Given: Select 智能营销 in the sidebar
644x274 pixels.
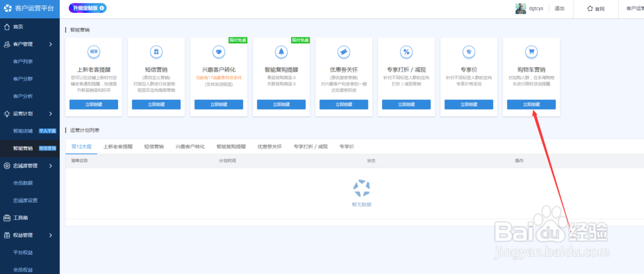Looking at the screenshot, I should [23, 149].
